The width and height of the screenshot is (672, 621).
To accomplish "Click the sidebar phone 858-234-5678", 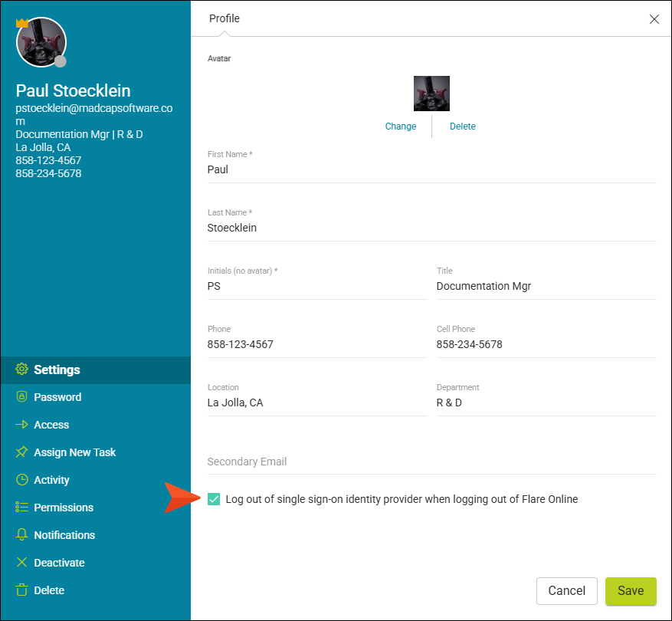I will (48, 173).
